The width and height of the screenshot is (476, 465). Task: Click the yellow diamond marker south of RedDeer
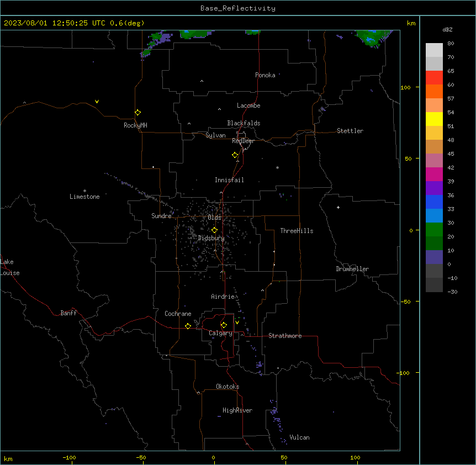[235, 155]
